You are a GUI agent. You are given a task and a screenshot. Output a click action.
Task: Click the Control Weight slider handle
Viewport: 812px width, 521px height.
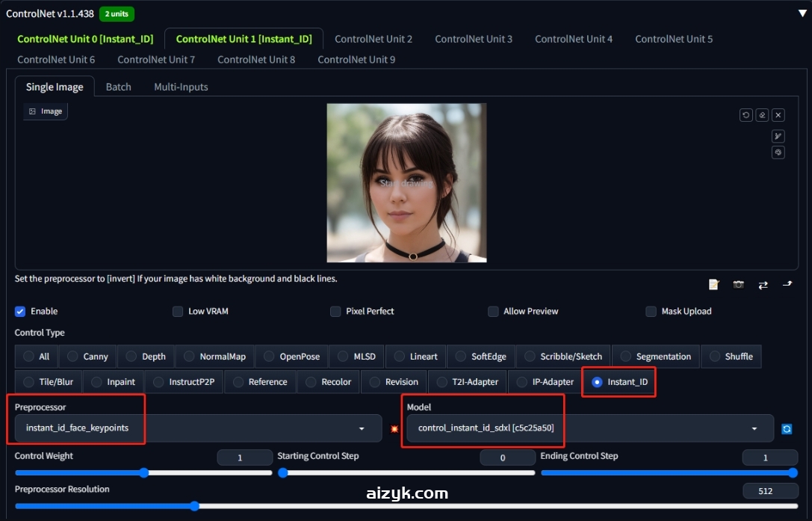tap(144, 472)
